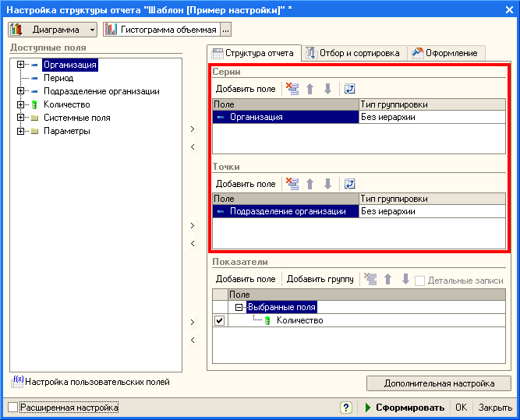Enable Расширенная настройка checkbox
520x420 pixels.
click(x=12, y=408)
